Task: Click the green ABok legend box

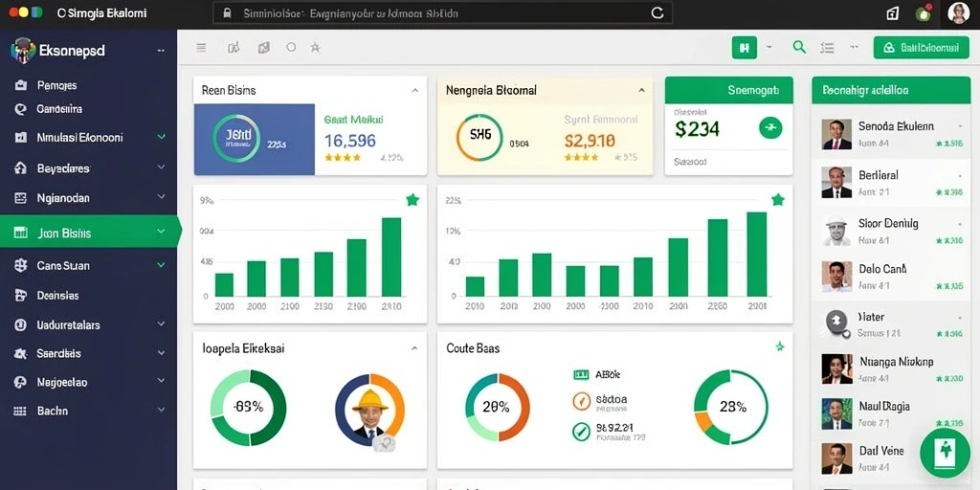Action: click(x=581, y=375)
